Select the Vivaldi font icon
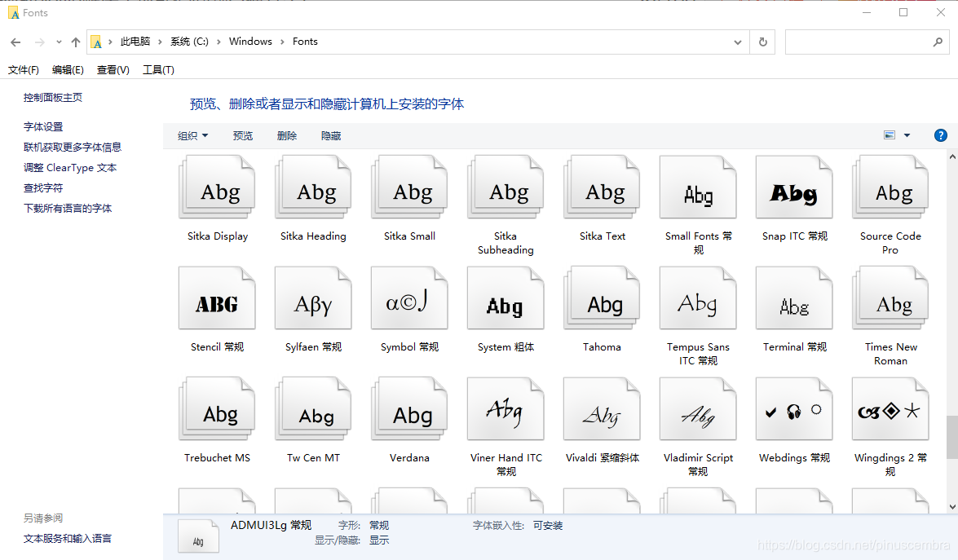 (602, 408)
